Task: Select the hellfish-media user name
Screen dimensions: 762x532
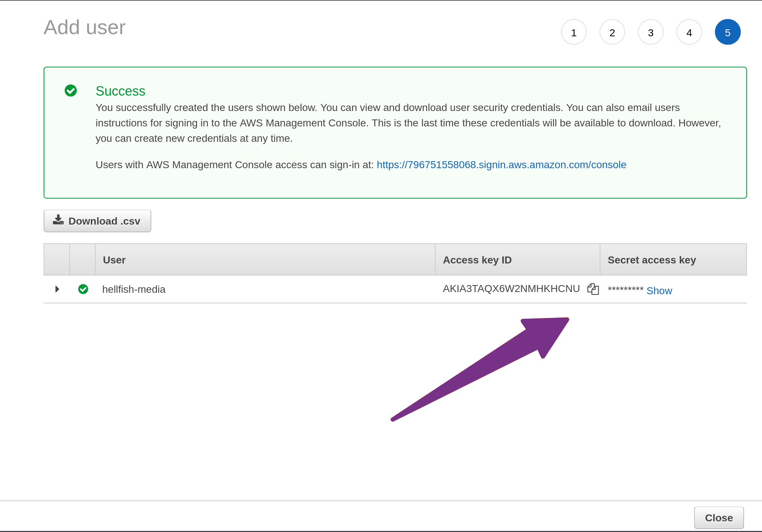Action: click(x=134, y=289)
